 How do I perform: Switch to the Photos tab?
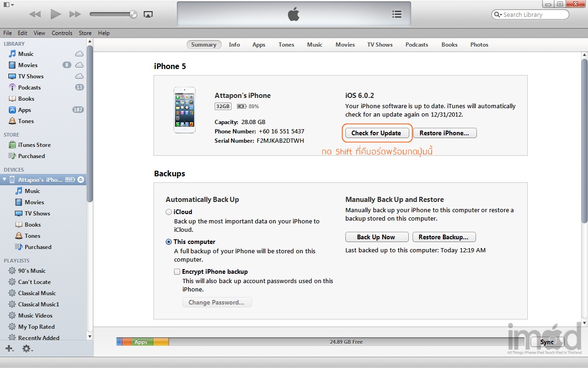(479, 45)
